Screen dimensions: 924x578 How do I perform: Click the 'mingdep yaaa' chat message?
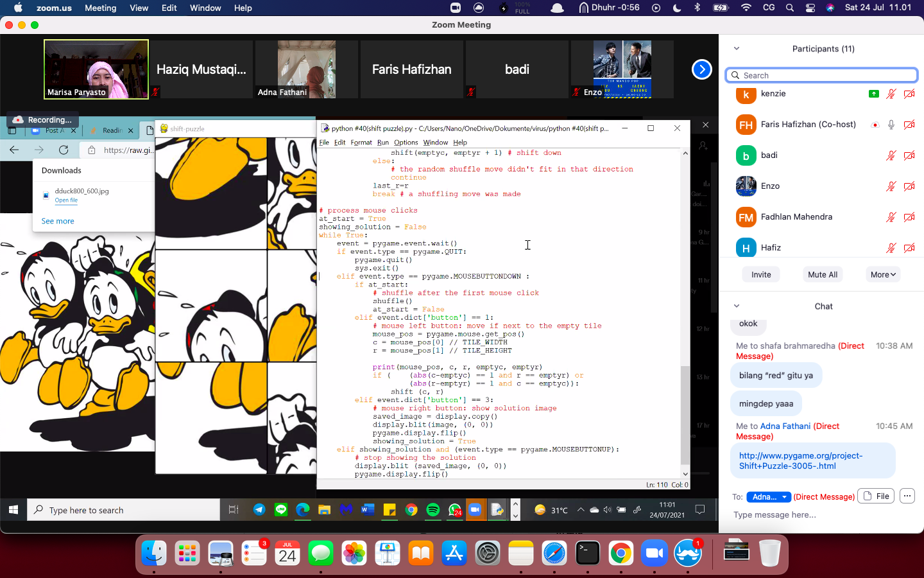click(766, 404)
